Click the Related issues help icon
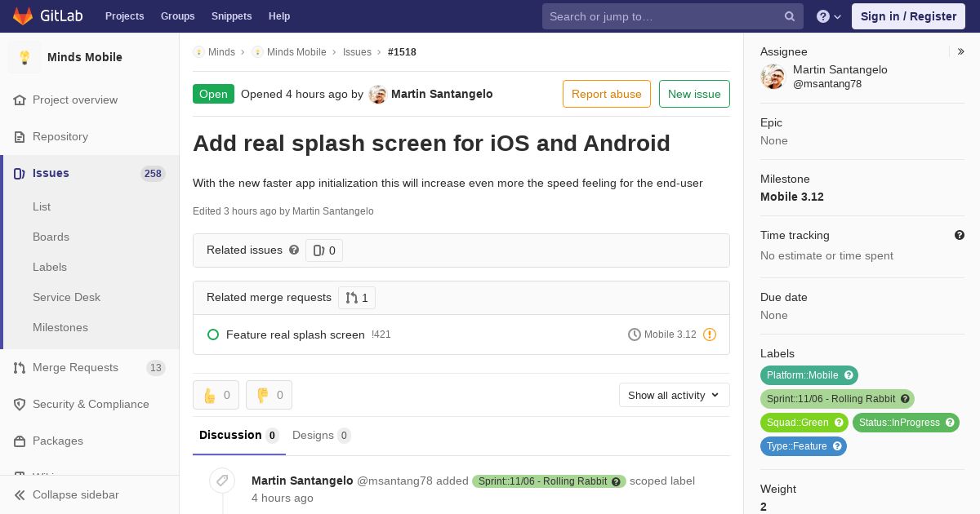The width and height of the screenshot is (980, 514). click(294, 250)
